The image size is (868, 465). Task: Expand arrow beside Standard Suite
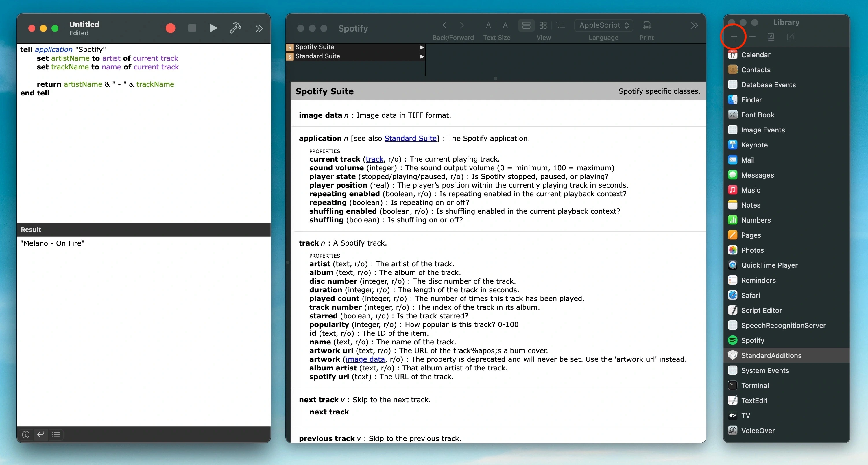(x=422, y=57)
